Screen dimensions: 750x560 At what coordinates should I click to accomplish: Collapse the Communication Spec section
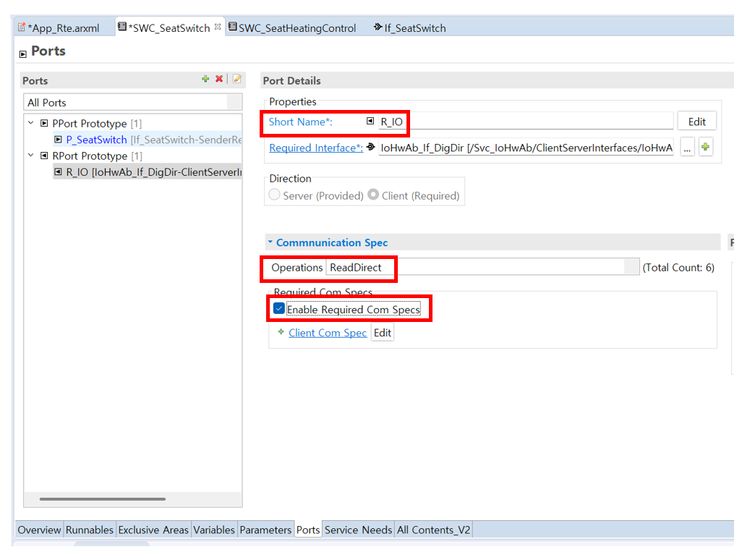pos(270,242)
